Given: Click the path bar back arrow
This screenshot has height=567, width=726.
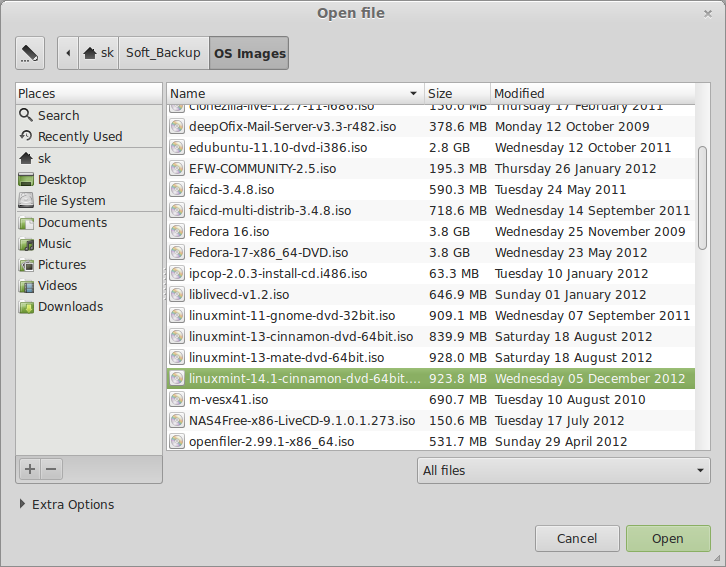Looking at the screenshot, I should click(x=68, y=53).
